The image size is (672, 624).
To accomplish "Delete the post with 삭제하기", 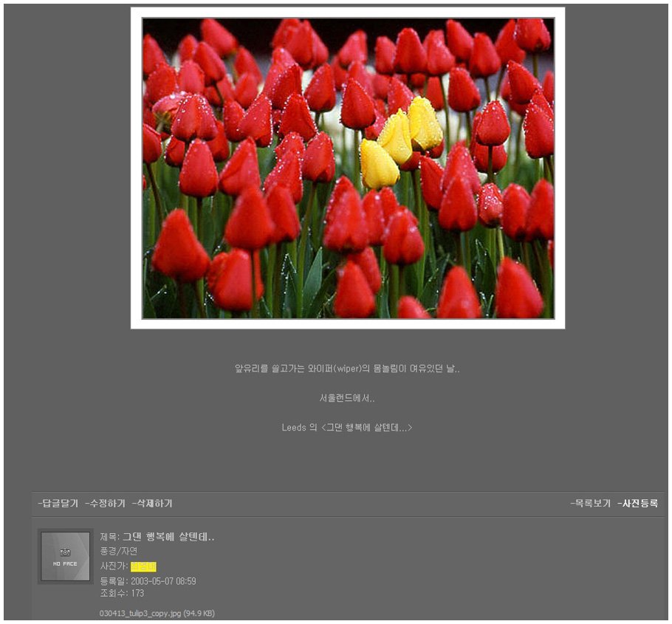I will click(152, 504).
